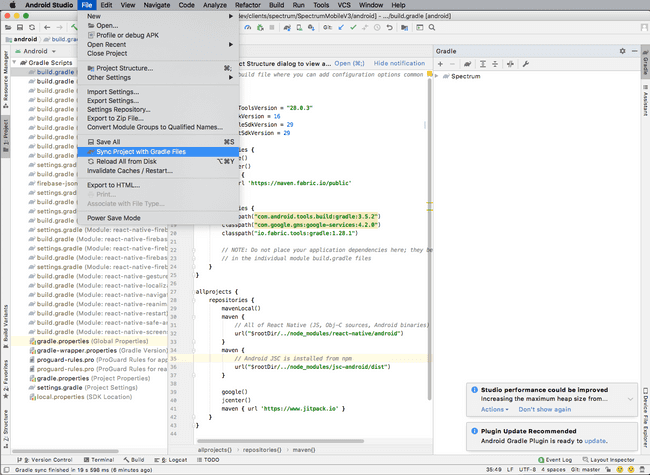Select local.properties (SDK Location) file
This screenshot has height=475, width=650.
90,397
